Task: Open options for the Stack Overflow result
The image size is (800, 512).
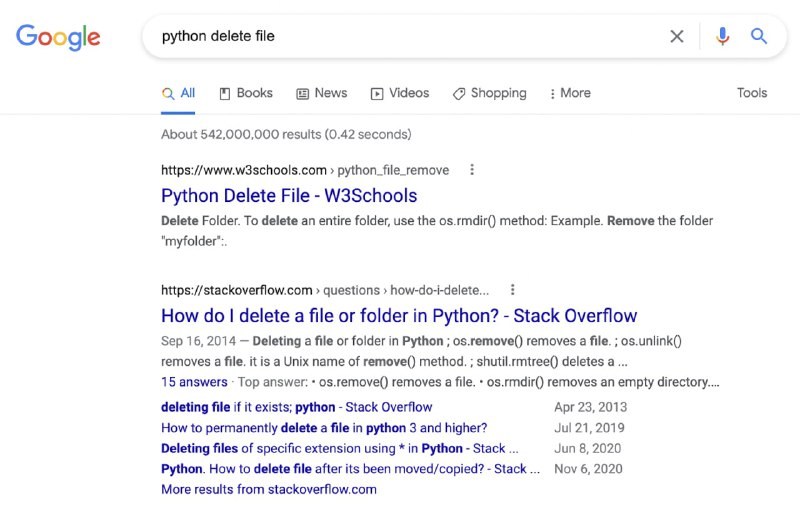Action: click(512, 290)
